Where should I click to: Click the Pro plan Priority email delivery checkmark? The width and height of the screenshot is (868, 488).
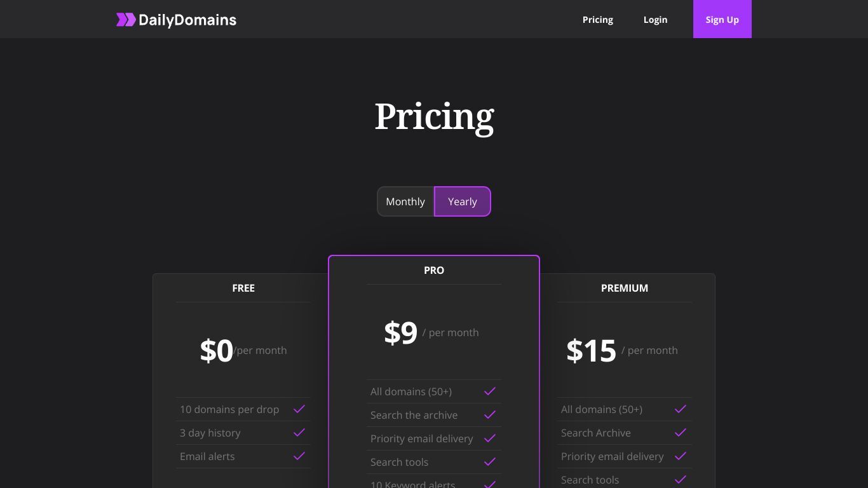(490, 438)
